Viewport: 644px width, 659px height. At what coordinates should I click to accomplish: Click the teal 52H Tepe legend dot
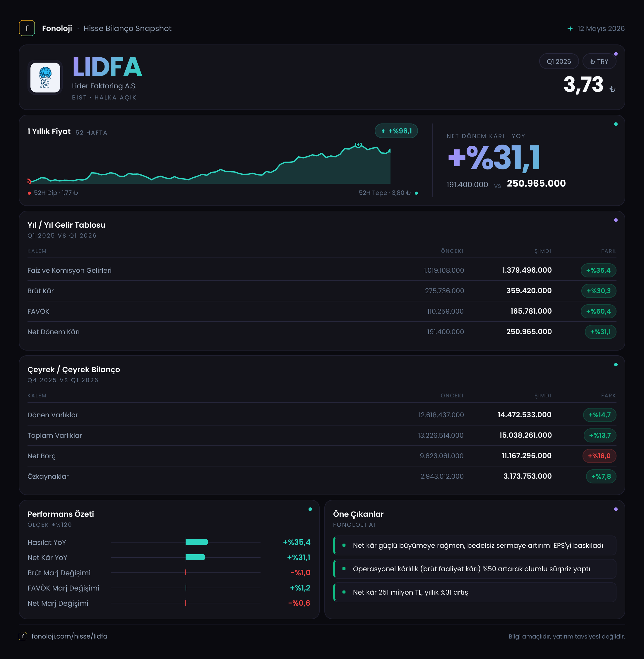coord(416,193)
